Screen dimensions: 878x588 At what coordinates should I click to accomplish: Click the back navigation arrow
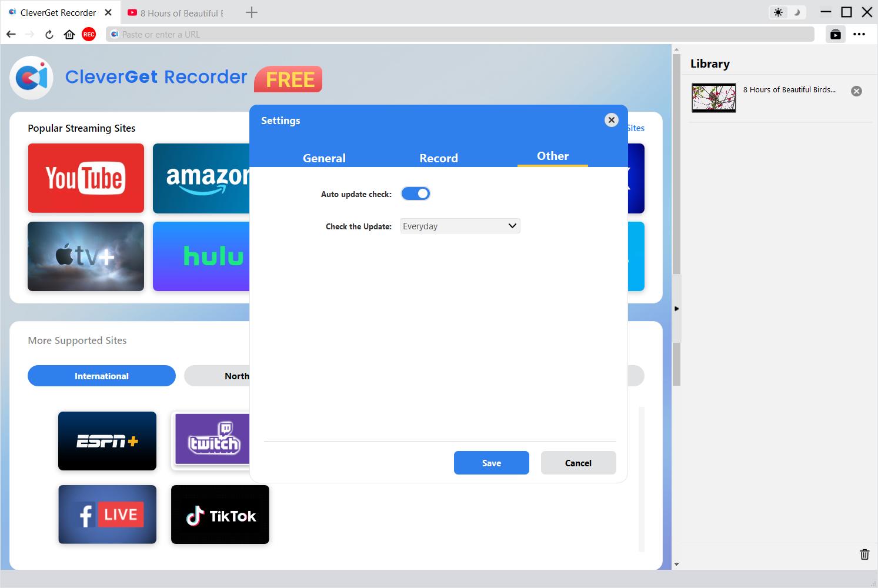pyautogui.click(x=11, y=34)
